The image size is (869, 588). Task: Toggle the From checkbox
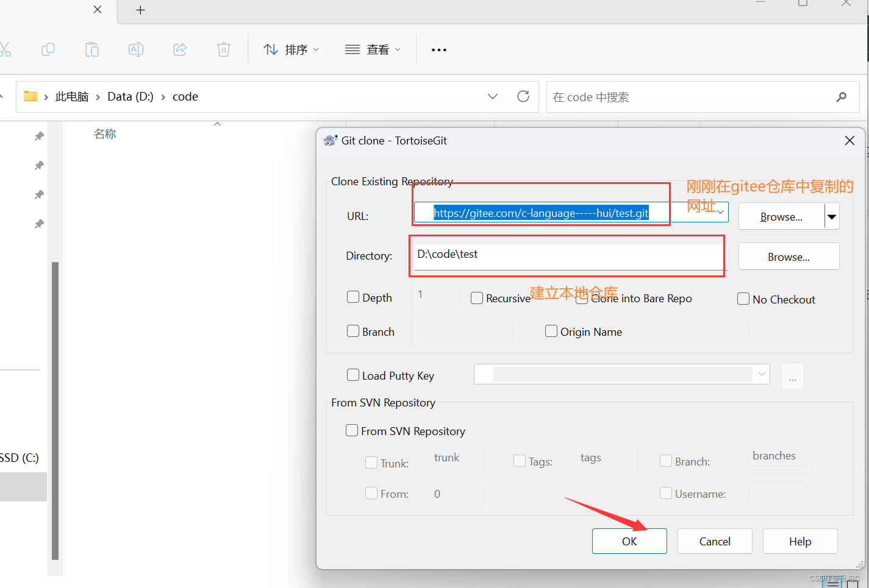click(x=371, y=493)
